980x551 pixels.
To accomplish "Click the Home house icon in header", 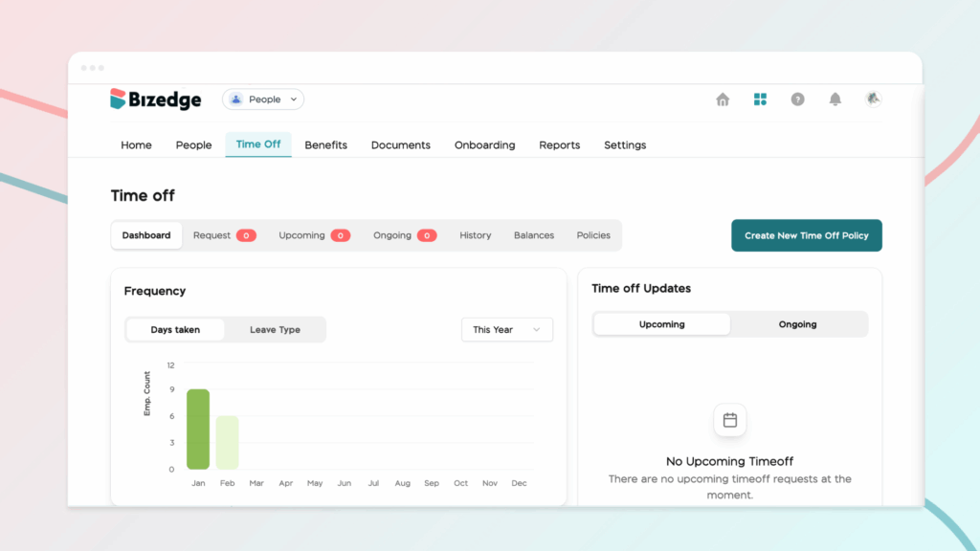I will click(723, 99).
